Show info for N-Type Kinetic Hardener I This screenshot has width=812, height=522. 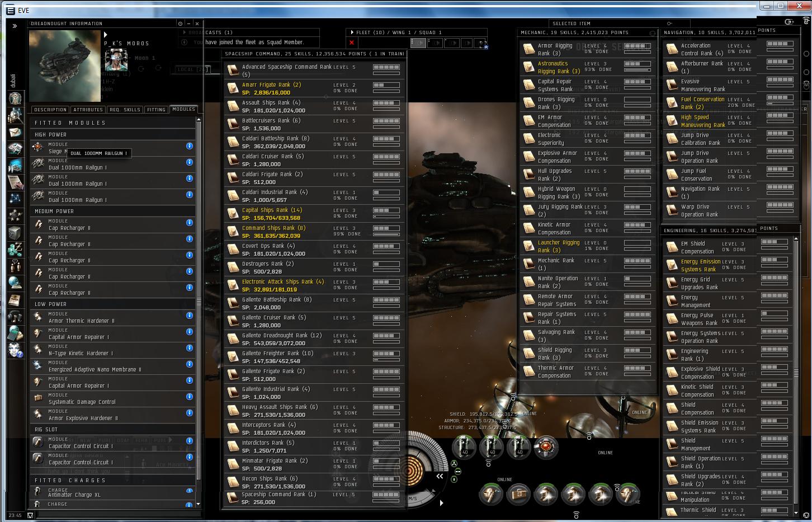(x=190, y=348)
